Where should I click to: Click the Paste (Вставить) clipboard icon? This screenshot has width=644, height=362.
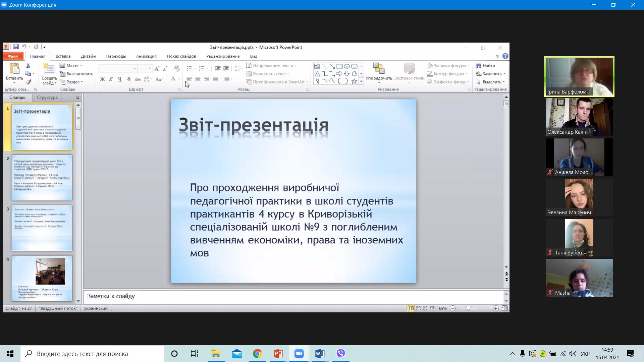(14, 69)
